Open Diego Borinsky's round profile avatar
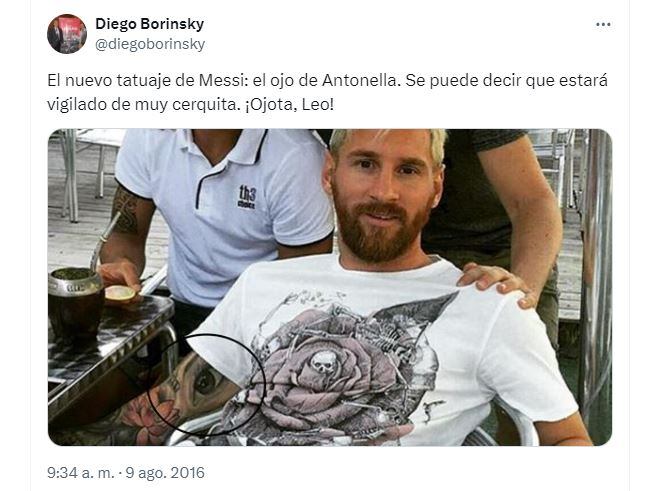Viewport: 647px width, 491px height. (67, 34)
